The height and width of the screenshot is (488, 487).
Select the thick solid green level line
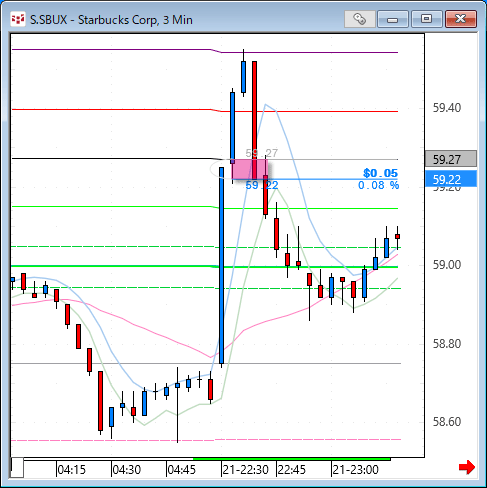click(205, 266)
